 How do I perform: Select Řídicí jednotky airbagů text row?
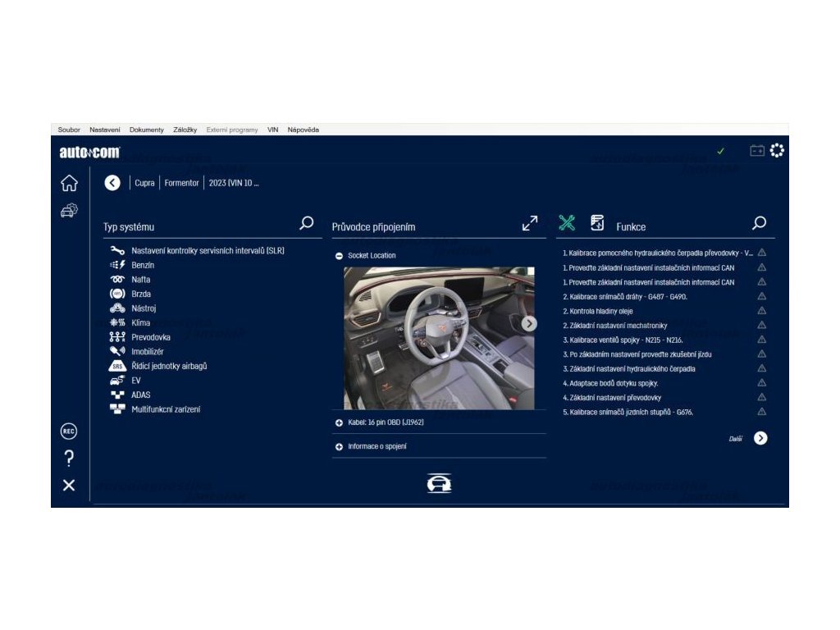pyautogui.click(x=169, y=366)
